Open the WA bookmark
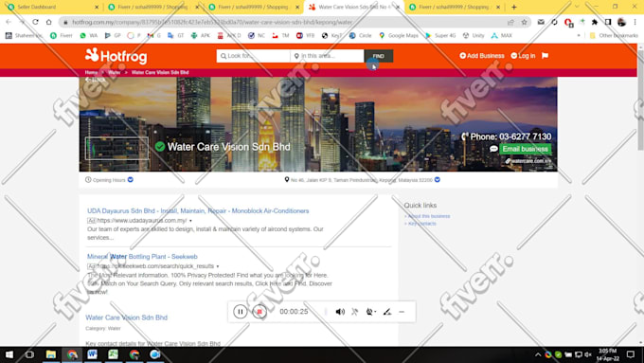This screenshot has width=644, height=363. (x=89, y=36)
